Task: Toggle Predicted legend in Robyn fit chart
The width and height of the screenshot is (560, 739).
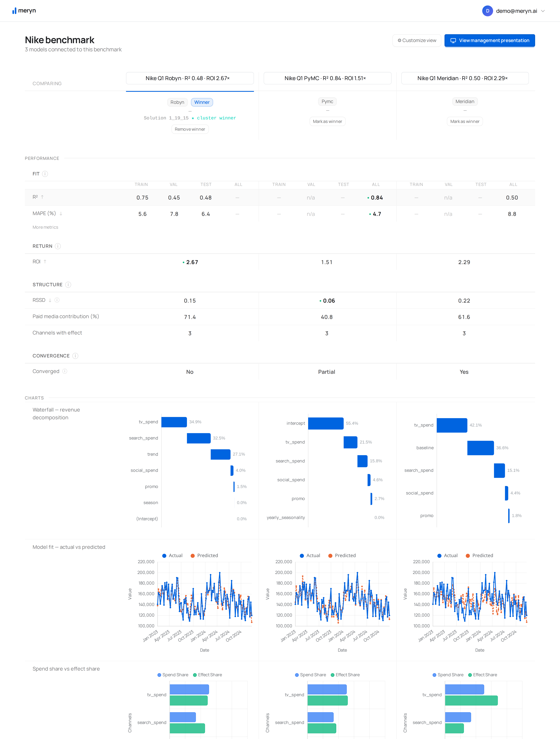Action: click(x=204, y=556)
